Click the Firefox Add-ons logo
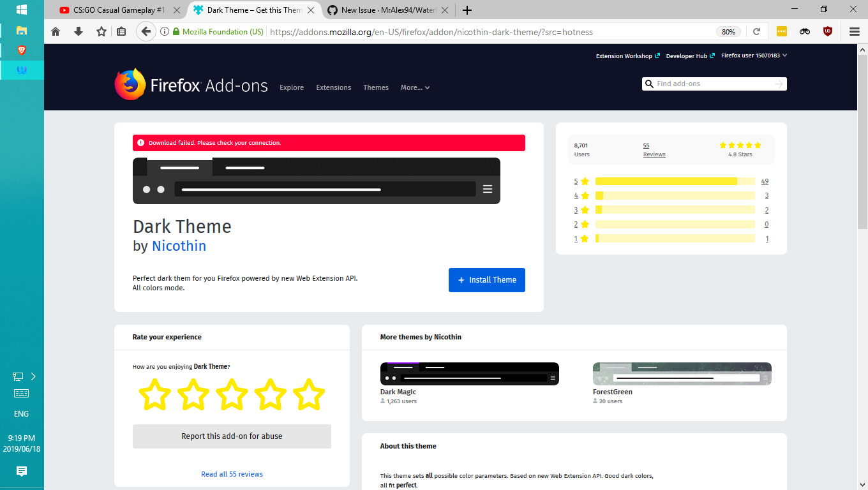 pos(191,85)
